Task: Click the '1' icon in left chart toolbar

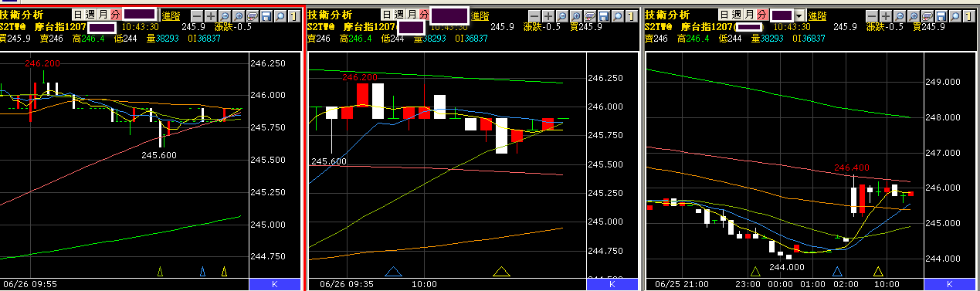Action: pos(294,15)
